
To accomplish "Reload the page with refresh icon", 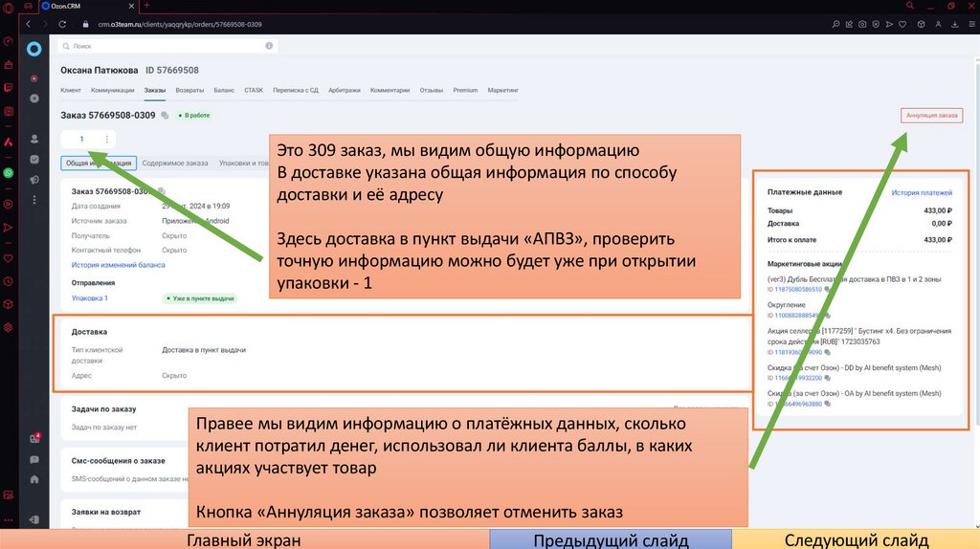I will (x=62, y=24).
